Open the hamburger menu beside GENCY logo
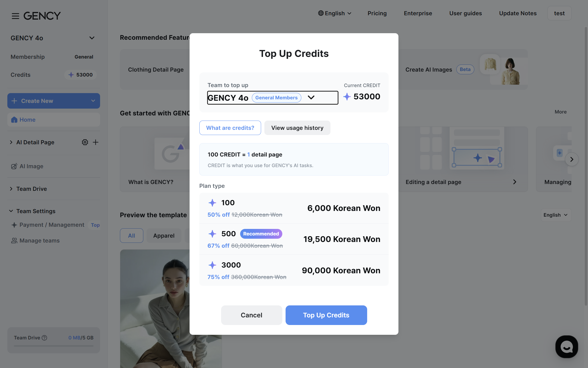Screen dimensions: 588x368 [15, 16]
